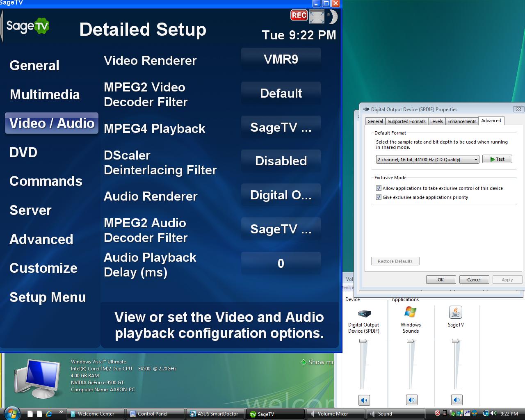
Task: Switch to Sound taskbar button
Action: pyautogui.click(x=395, y=414)
